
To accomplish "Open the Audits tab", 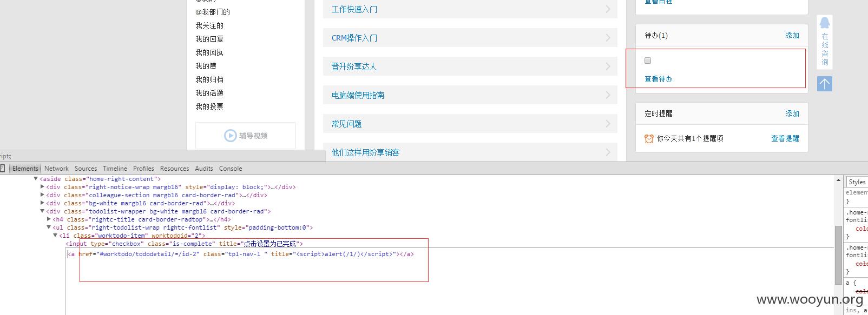I will pos(204,169).
